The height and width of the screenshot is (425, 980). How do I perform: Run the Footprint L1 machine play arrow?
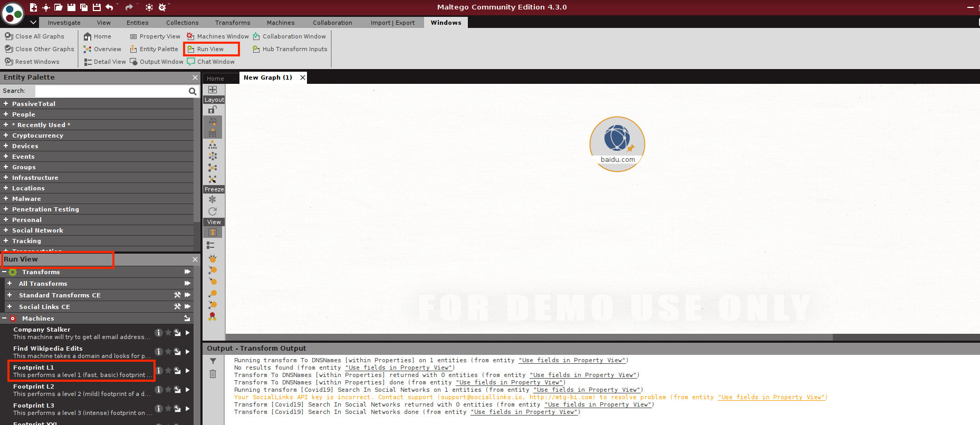(187, 371)
